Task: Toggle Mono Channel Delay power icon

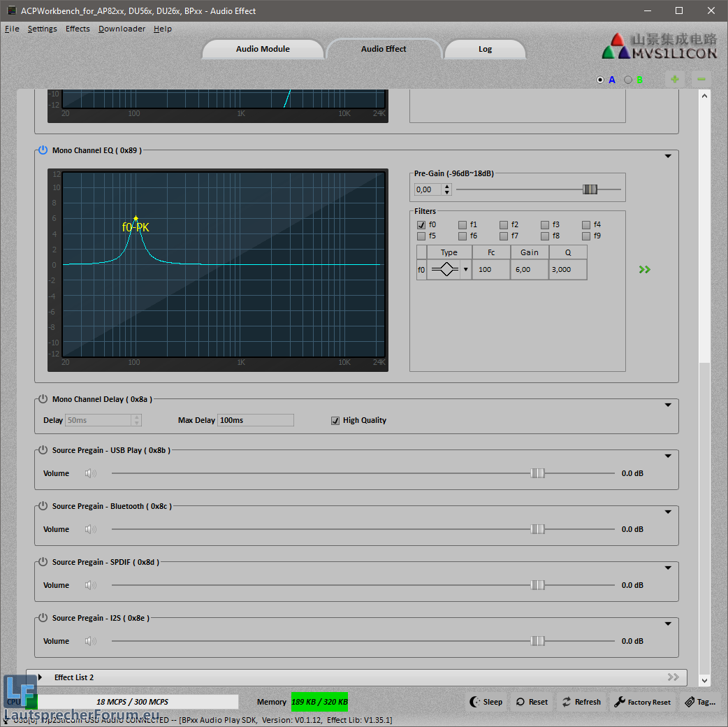Action: pyautogui.click(x=43, y=399)
